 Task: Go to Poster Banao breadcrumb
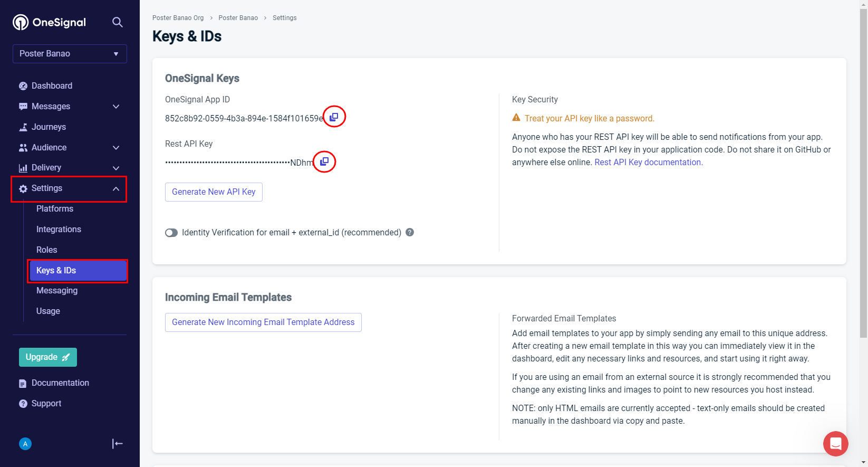pyautogui.click(x=238, y=18)
